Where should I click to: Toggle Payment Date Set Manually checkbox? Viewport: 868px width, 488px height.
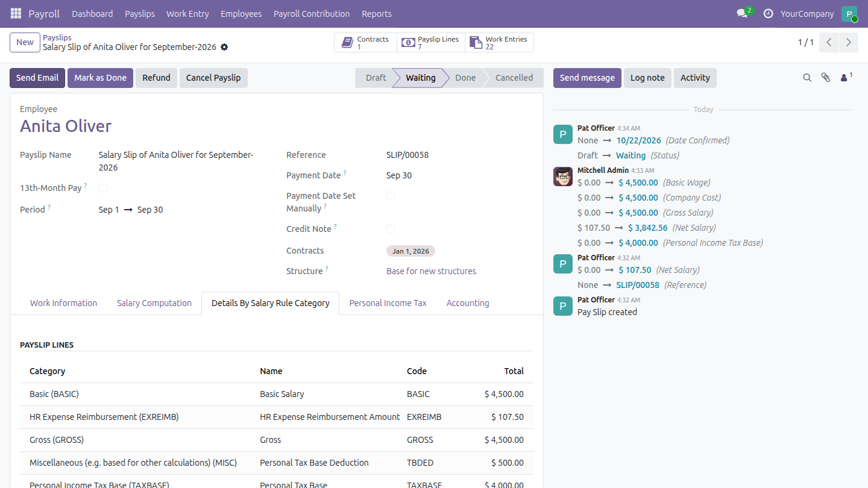coord(391,196)
